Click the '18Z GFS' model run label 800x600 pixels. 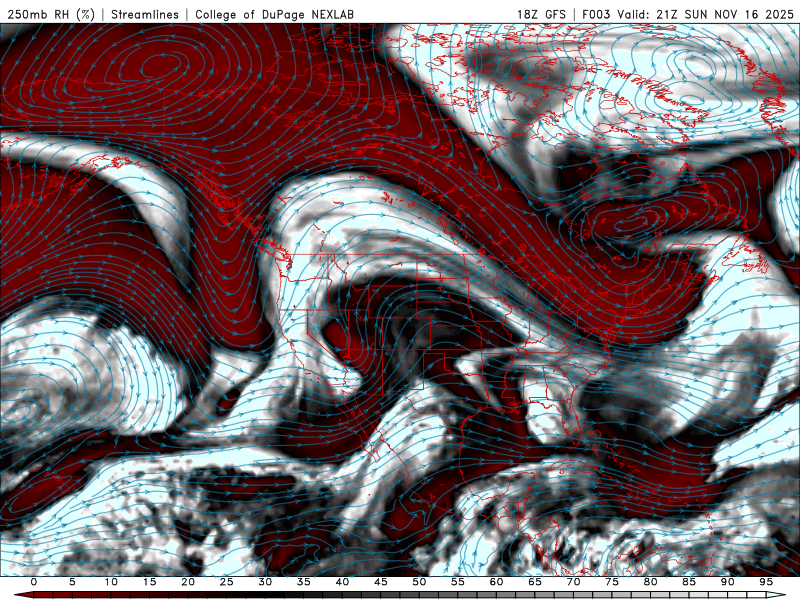coord(541,14)
